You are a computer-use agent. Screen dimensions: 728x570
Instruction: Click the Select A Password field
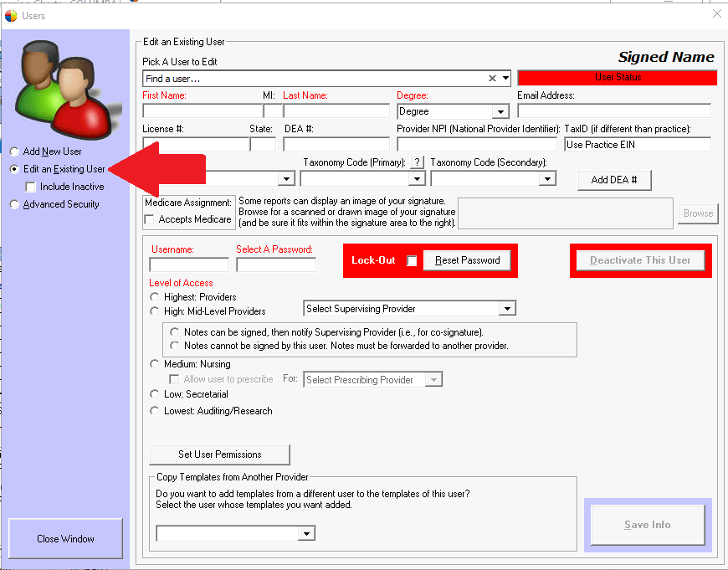click(276, 264)
